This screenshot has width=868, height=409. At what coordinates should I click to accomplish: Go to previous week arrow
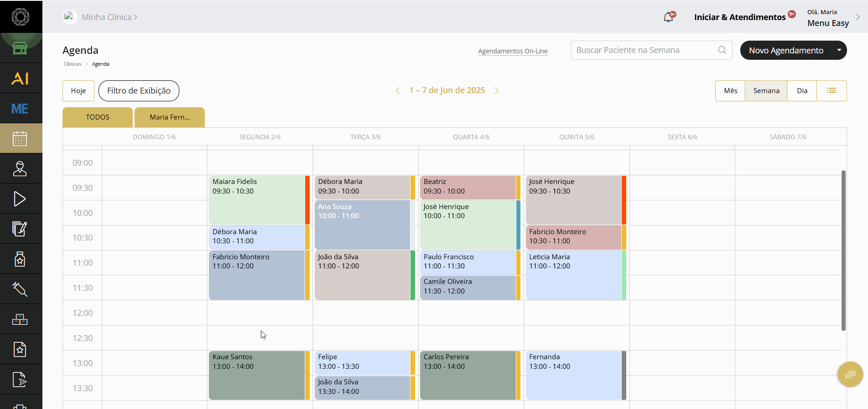click(x=398, y=91)
